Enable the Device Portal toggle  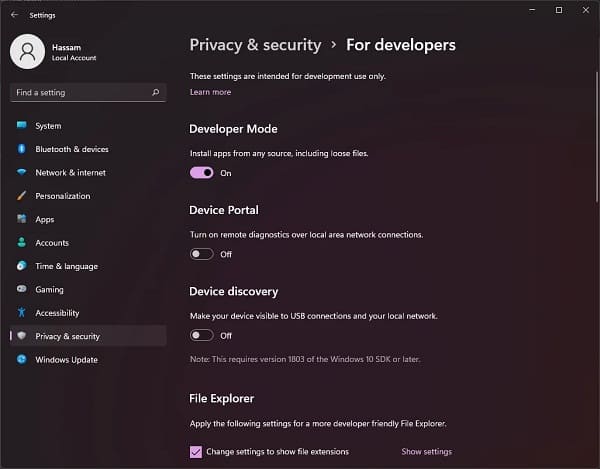pyautogui.click(x=201, y=254)
